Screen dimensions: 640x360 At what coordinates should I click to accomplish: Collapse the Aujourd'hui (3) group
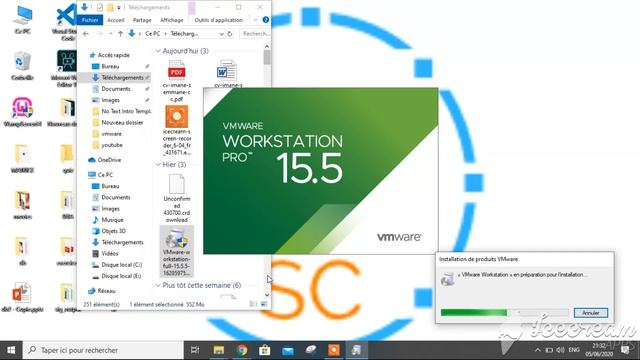[x=158, y=51]
